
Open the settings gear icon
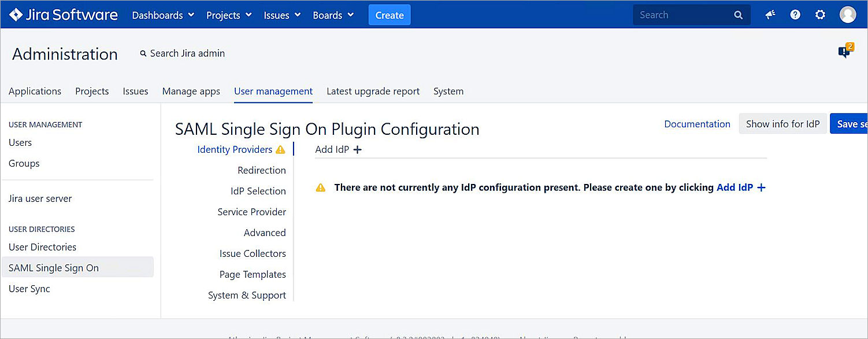click(x=820, y=15)
